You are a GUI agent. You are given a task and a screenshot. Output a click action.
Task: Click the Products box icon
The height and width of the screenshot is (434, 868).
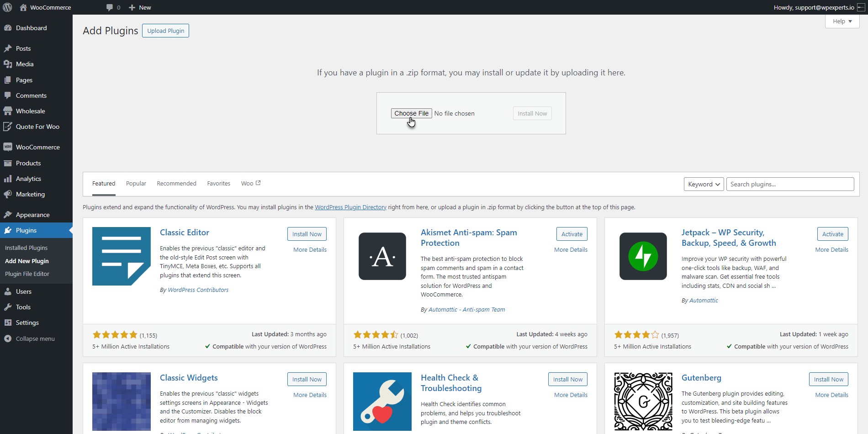coord(8,163)
